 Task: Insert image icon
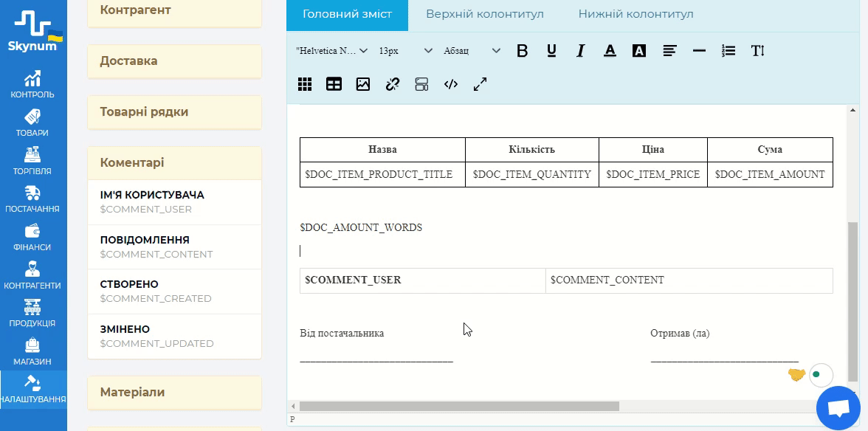click(363, 84)
